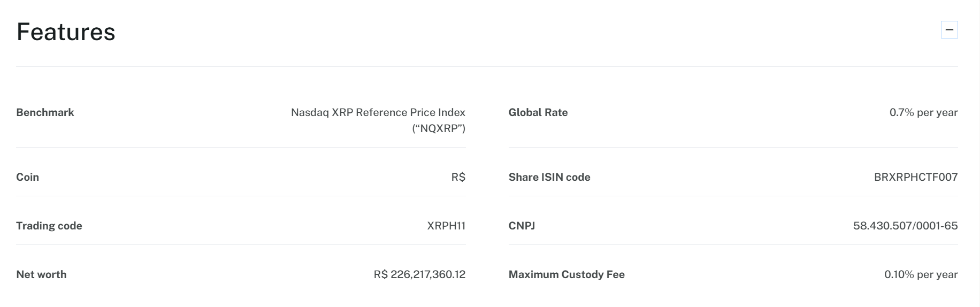Click the Features section heading

66,32
